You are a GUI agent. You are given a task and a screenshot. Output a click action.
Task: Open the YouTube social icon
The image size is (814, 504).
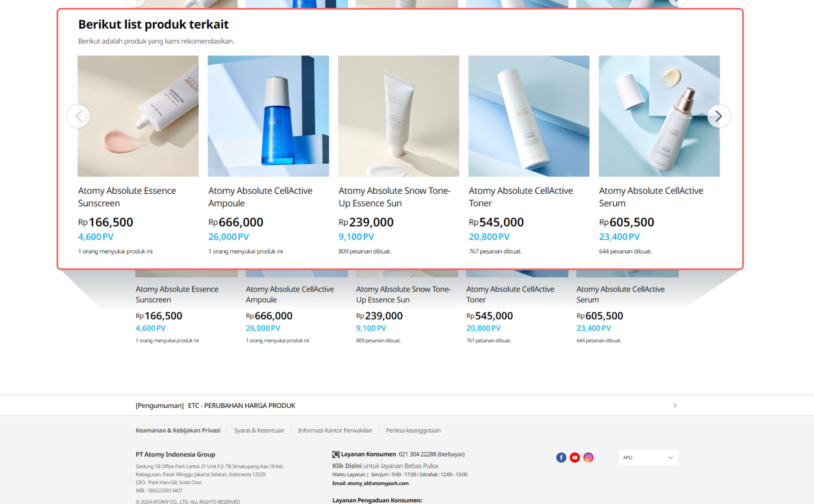click(x=575, y=458)
